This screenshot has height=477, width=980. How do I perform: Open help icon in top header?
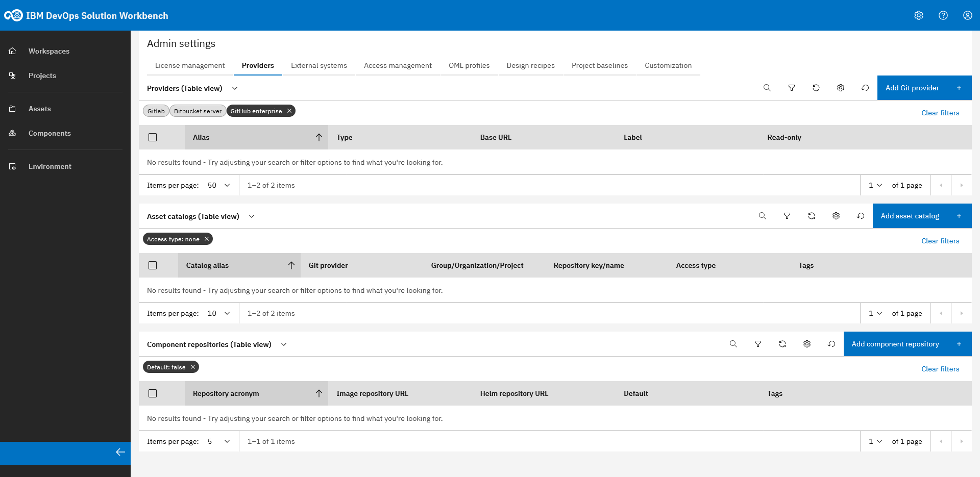(x=943, y=15)
